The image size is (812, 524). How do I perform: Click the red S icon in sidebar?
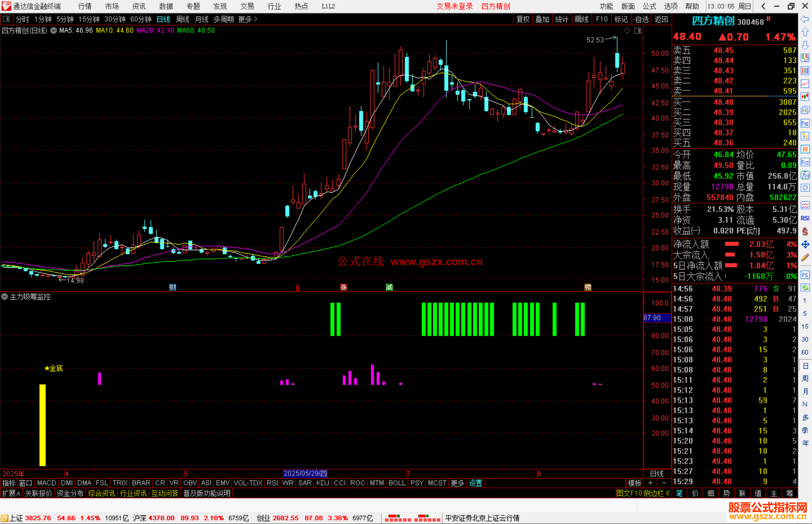[x=805, y=231]
